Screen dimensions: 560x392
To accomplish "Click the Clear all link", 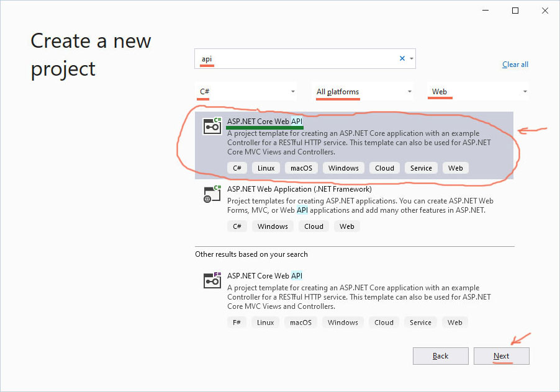I will click(x=515, y=65).
